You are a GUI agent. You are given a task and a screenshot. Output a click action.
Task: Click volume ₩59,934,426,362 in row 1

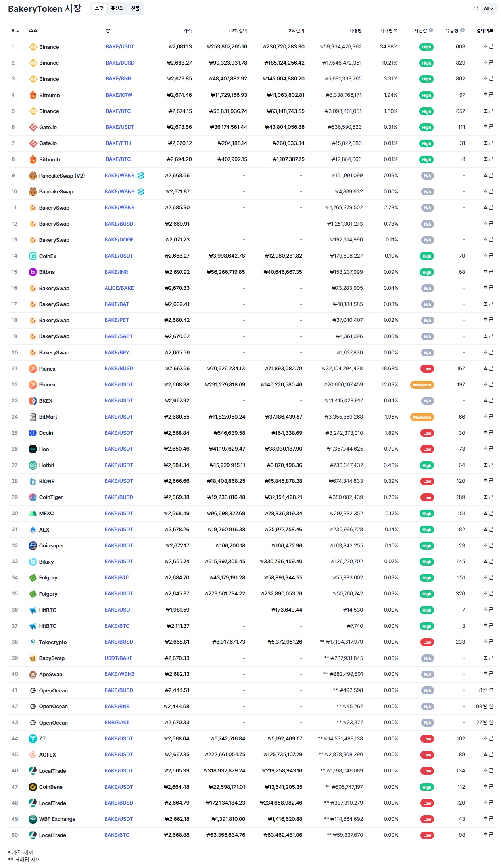[x=341, y=46]
